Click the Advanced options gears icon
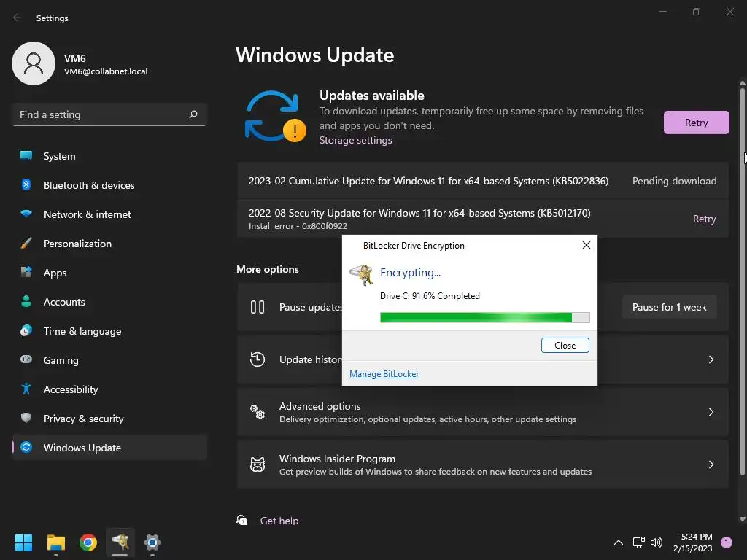The width and height of the screenshot is (747, 560). pos(258,412)
